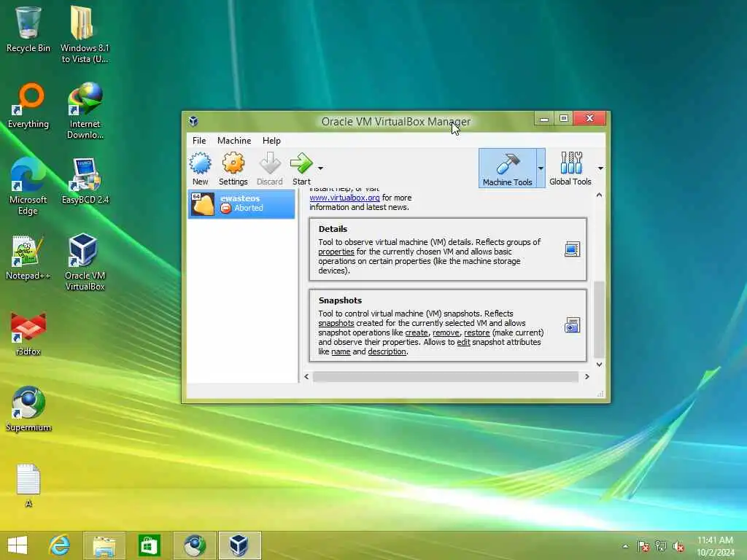Expand the Global Tools dropdown arrow
Viewport: 747px width, 560px height.
[x=600, y=168]
